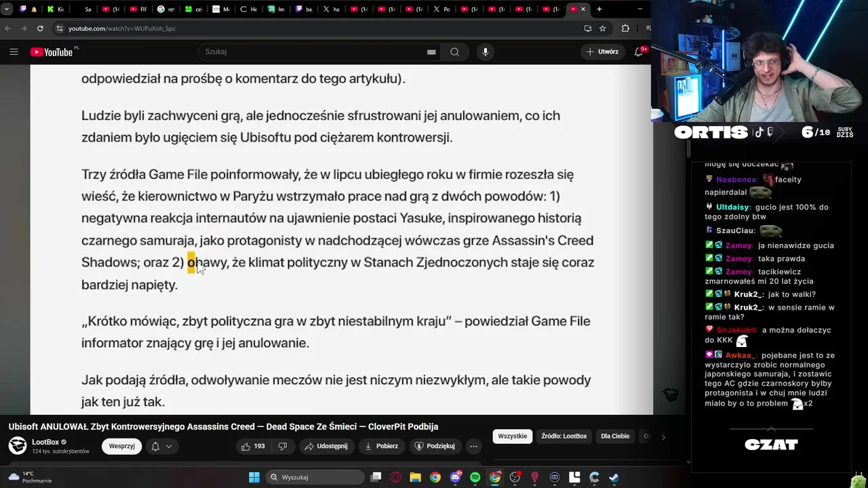Screen dimensions: 868x488
Task: Open the LootBox channel avatar
Action: coord(18,446)
